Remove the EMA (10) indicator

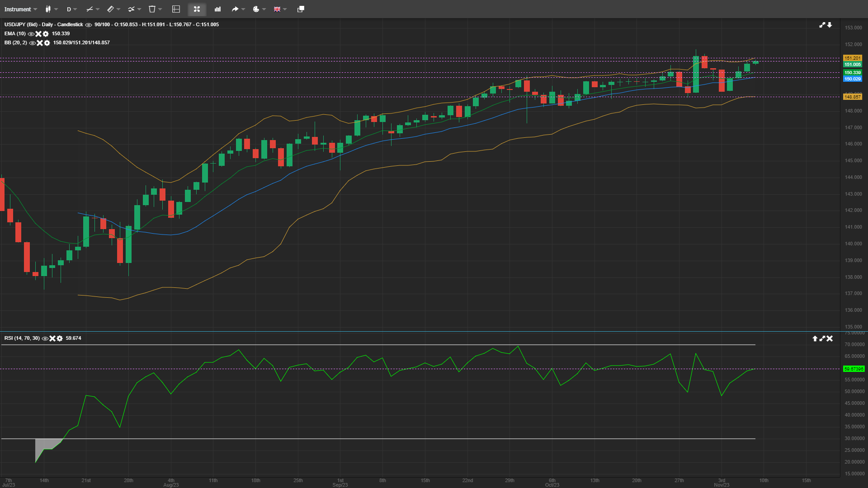[x=38, y=34]
